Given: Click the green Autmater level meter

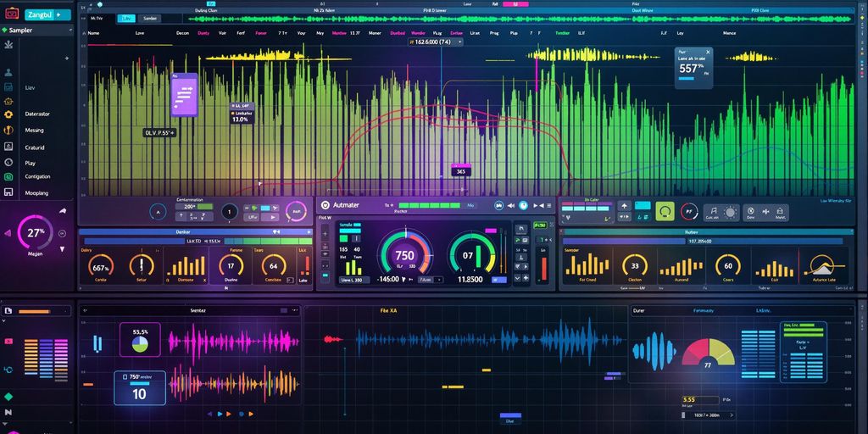Looking at the screenshot, I should [430, 205].
